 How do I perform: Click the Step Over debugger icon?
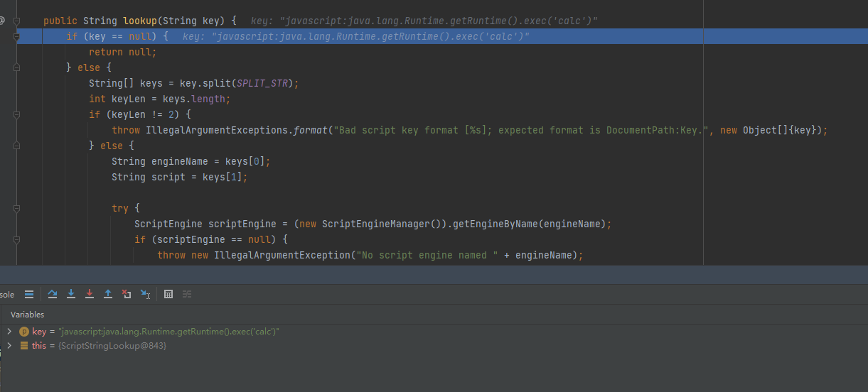pyautogui.click(x=53, y=294)
